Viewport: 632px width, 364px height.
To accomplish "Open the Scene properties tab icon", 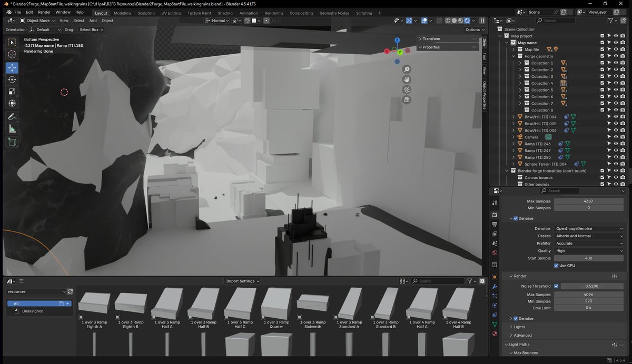I will (x=495, y=243).
